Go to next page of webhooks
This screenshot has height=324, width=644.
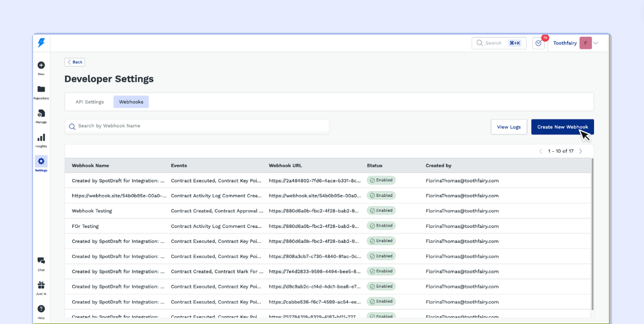coord(581,151)
